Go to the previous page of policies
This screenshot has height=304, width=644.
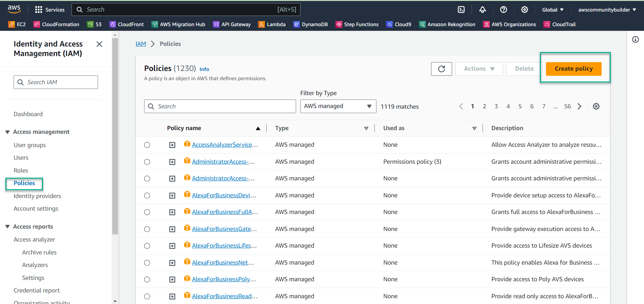pos(461,106)
